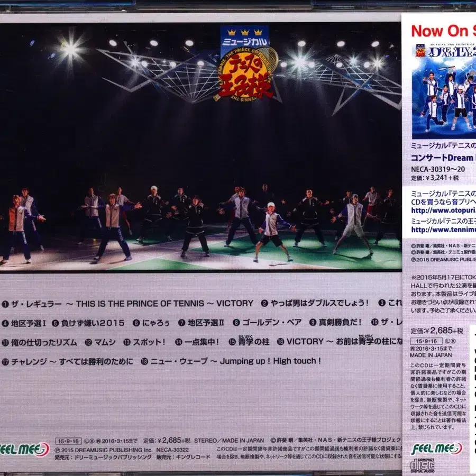This screenshot has width=476, height=476.
Task: Open the http://www.tennimu link
Action: pyautogui.click(x=444, y=230)
